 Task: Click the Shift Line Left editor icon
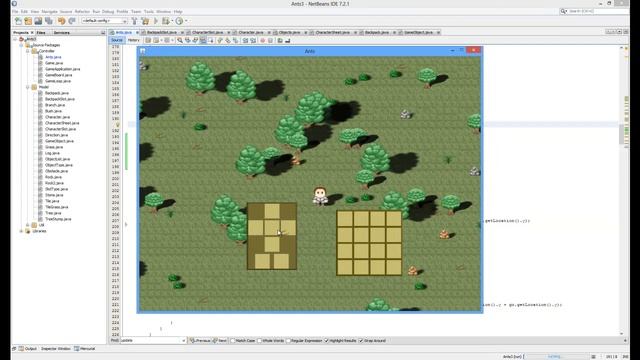[245, 40]
